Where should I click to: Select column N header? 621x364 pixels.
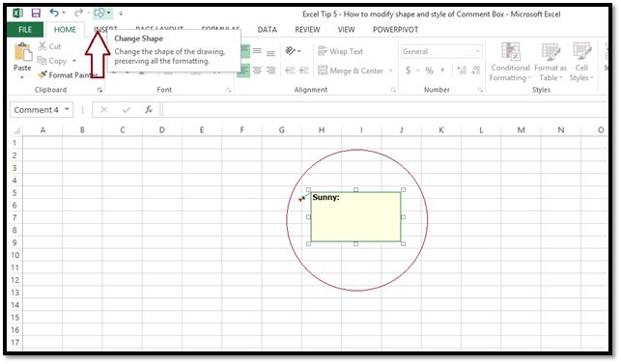tap(561, 130)
